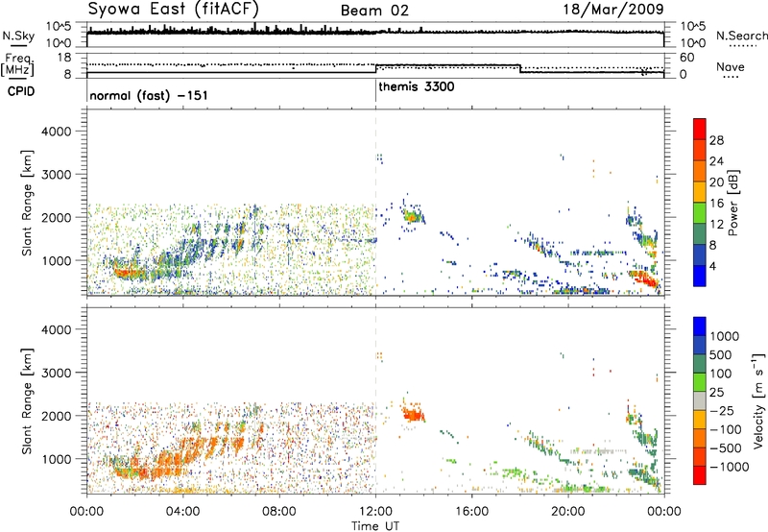Select the 'normal (fast) -151' CPID text
The width and height of the screenshot is (768, 532).
149,95
